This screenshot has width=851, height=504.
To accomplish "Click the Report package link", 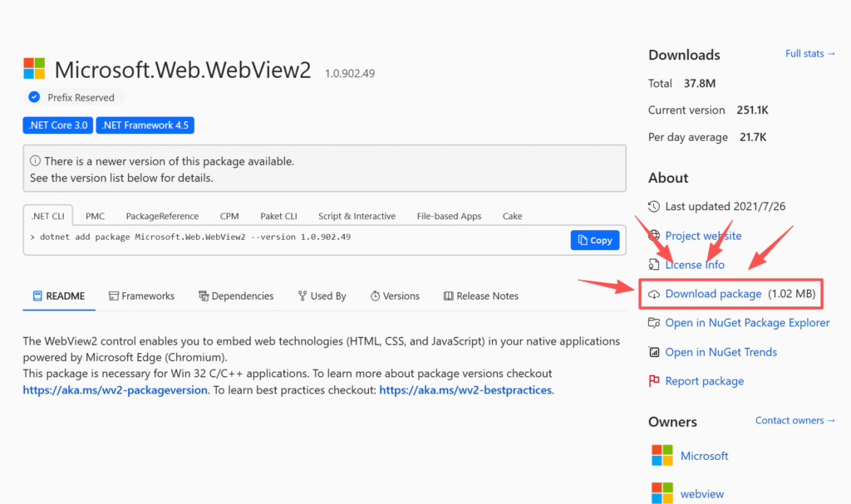I will pos(705,381).
